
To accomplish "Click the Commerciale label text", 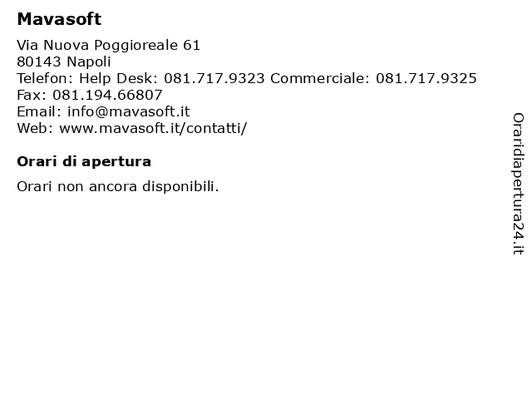I will [320, 78].
